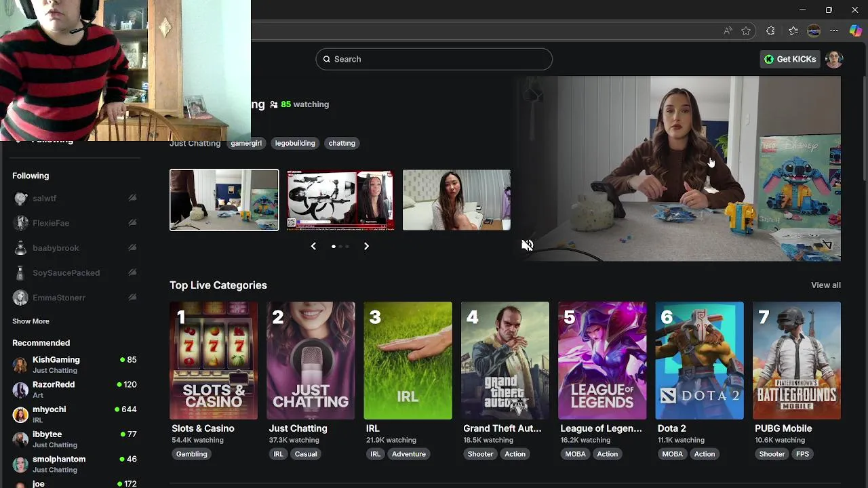This screenshot has width=868, height=488.
Task: Open Just Chatting category link under stream title
Action: [195, 144]
